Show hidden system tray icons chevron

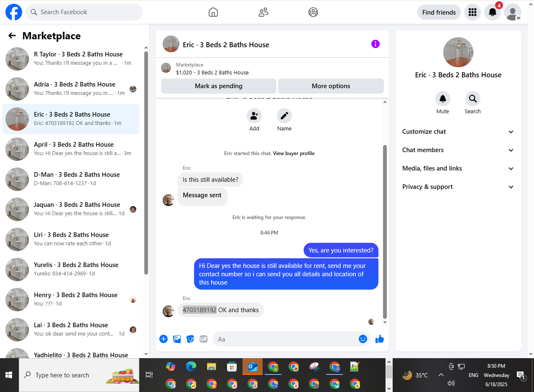(x=441, y=375)
